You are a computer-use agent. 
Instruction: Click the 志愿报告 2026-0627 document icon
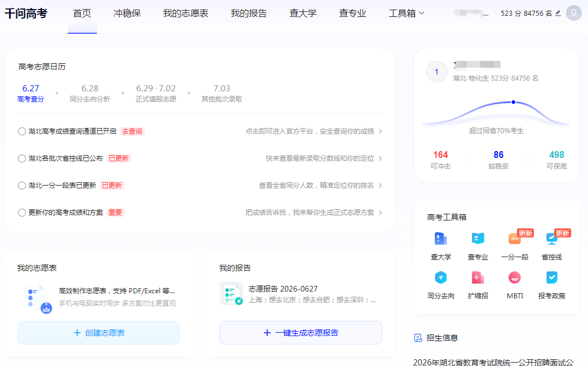(231, 294)
